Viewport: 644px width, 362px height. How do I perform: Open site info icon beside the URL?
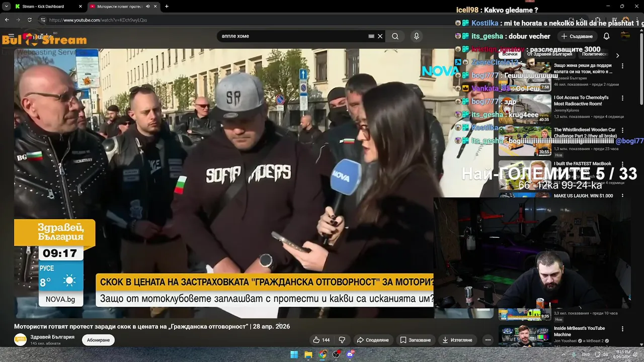tap(43, 20)
